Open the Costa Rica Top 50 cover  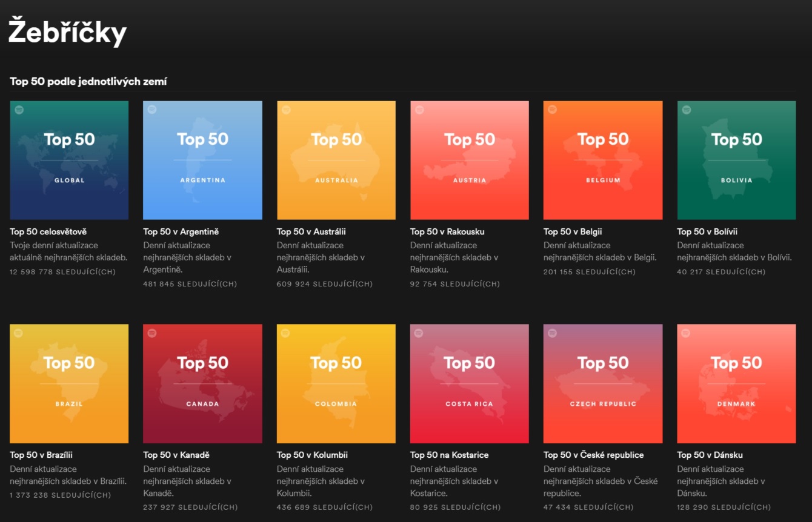[470, 383]
